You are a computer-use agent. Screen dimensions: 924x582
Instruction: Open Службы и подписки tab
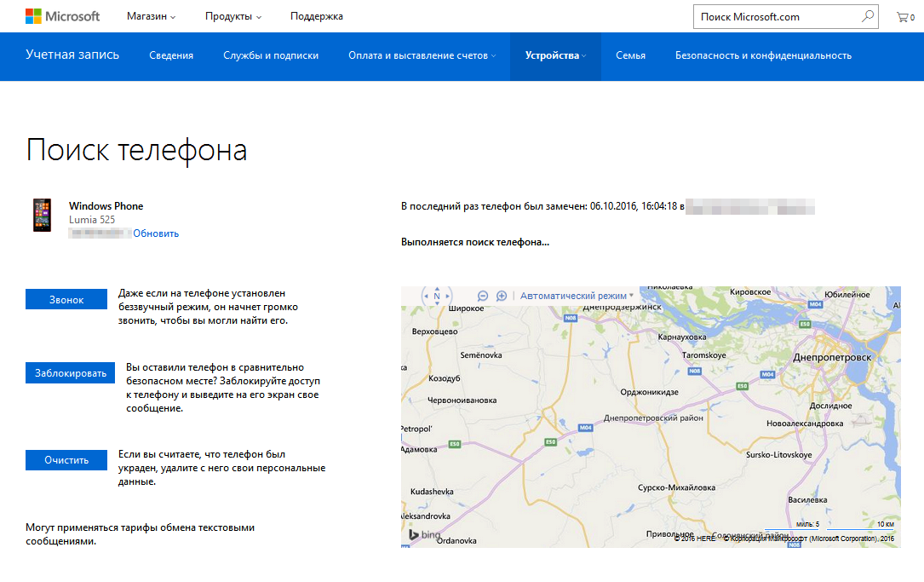pyautogui.click(x=271, y=55)
